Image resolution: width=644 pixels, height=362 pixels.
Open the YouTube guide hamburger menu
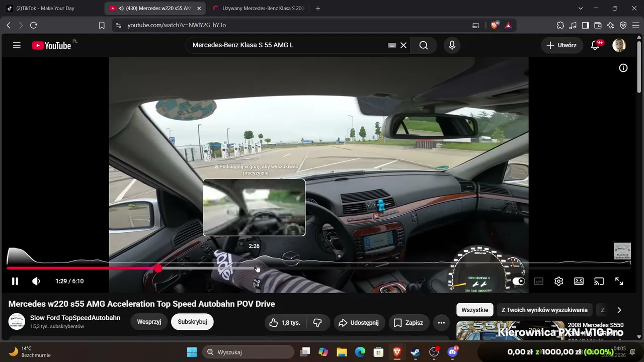(17, 45)
